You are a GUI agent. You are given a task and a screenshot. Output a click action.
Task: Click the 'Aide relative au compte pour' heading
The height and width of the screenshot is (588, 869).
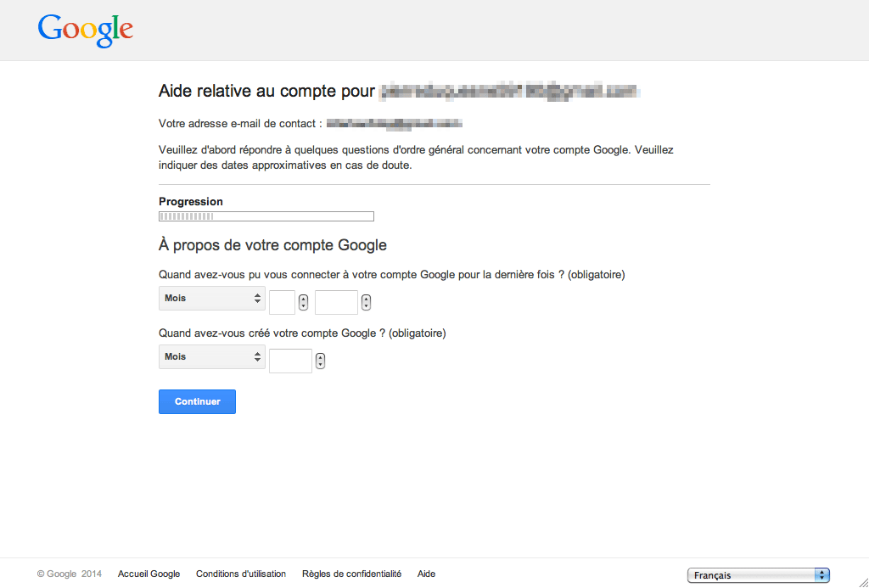click(x=266, y=92)
